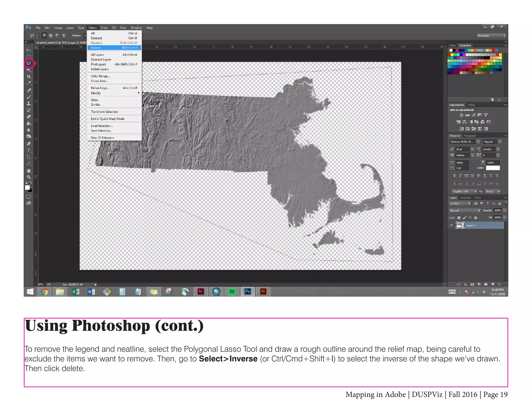The height and width of the screenshot is (411, 532).
Task: Switch to the Channels tab
Action: tap(465, 198)
